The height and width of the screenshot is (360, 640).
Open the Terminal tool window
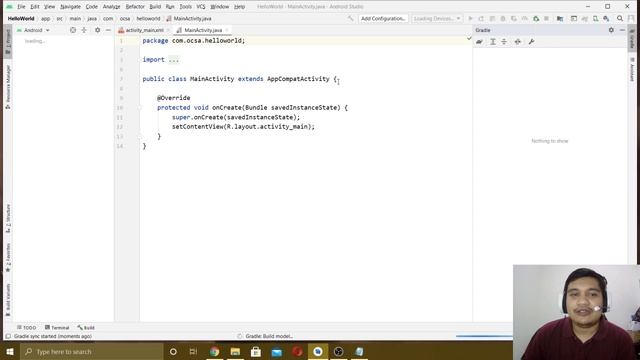[57, 327]
